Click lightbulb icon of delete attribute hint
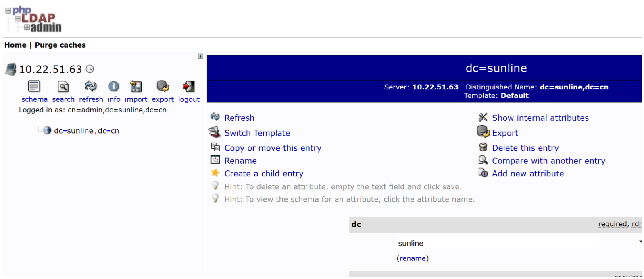Image resolution: width=644 pixels, height=279 pixels. [x=215, y=185]
